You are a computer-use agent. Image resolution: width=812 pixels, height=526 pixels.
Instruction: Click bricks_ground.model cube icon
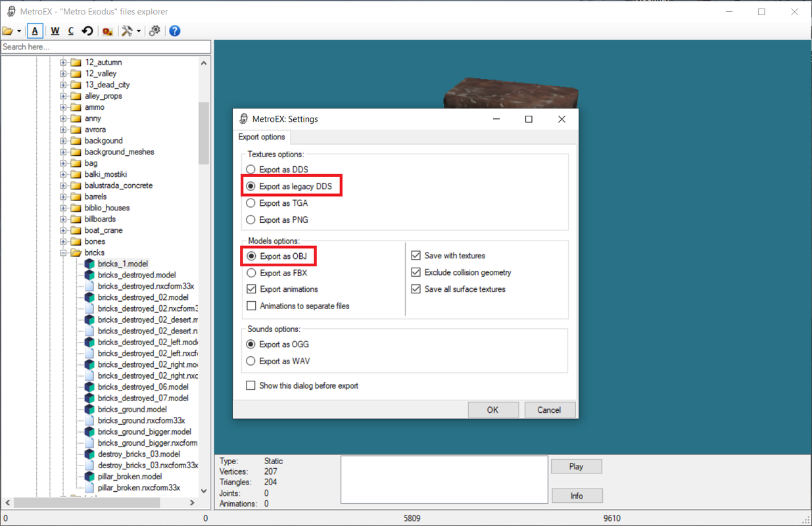click(89, 409)
